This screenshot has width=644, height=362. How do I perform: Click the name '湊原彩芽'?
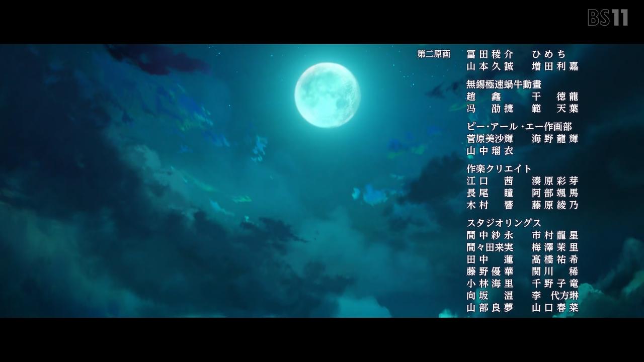click(555, 181)
